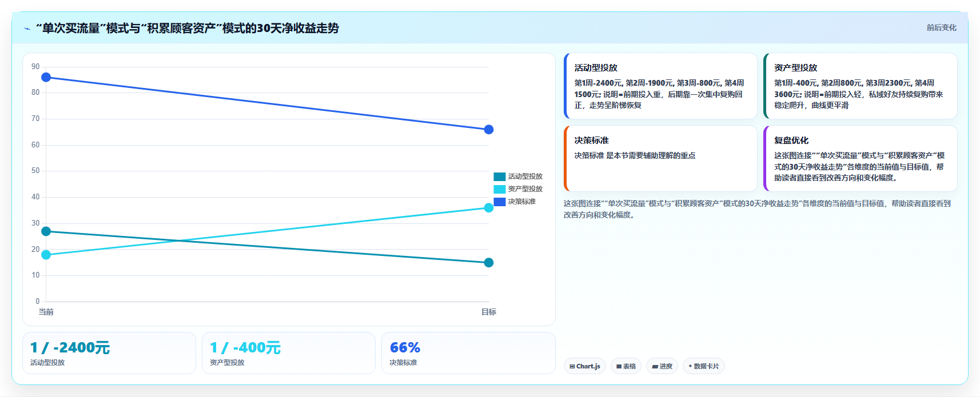Click the 活动型投放 legend label
This screenshot has height=397, width=980.
pos(525,177)
